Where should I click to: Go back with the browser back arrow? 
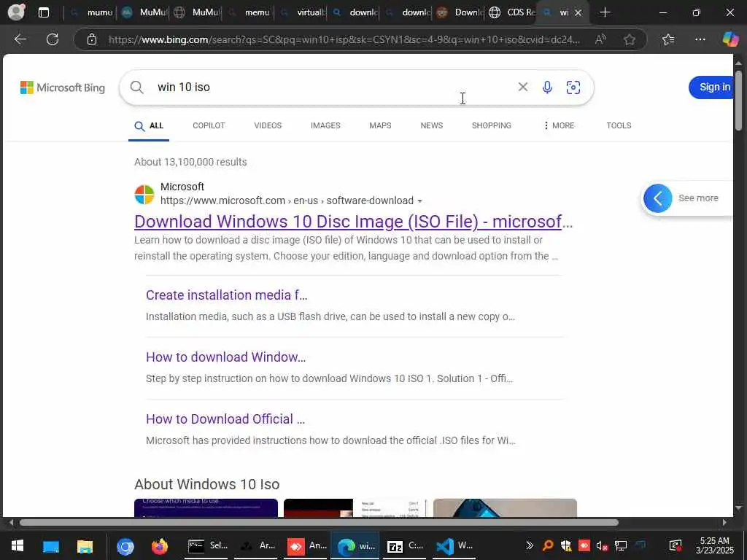[x=20, y=39]
